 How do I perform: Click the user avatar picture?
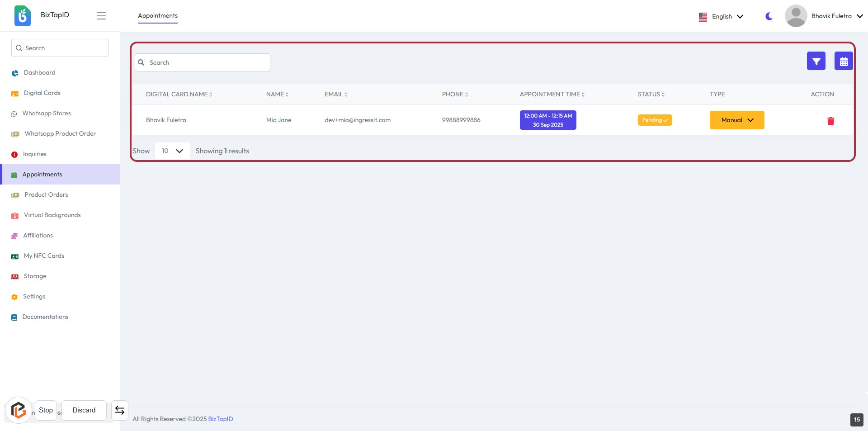[796, 16]
